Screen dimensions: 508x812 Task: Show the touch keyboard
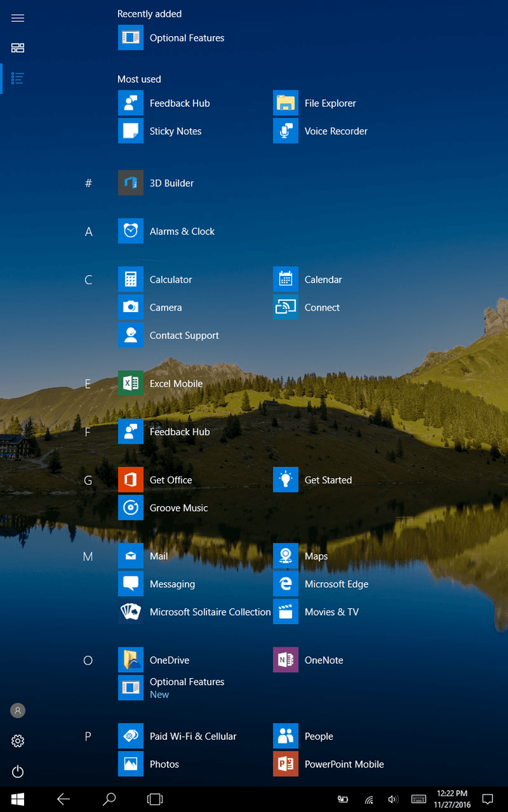(x=419, y=799)
